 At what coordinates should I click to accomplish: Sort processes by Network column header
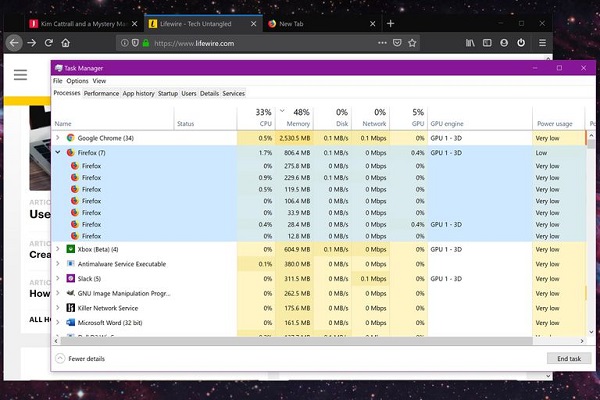click(x=371, y=118)
